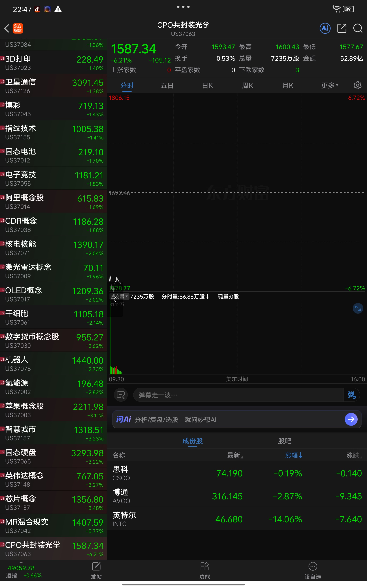Toggle the 弹 barrage comments switch
This screenshot has height=588, width=367.
[351, 395]
